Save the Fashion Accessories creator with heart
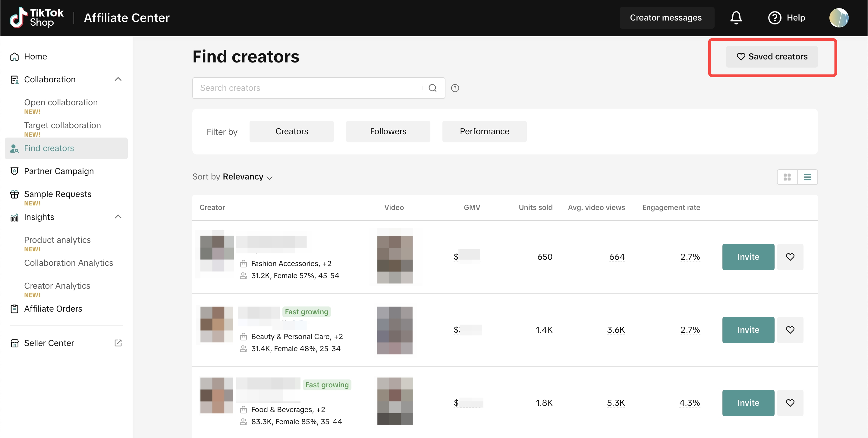This screenshot has height=438, width=868. pyautogui.click(x=790, y=257)
